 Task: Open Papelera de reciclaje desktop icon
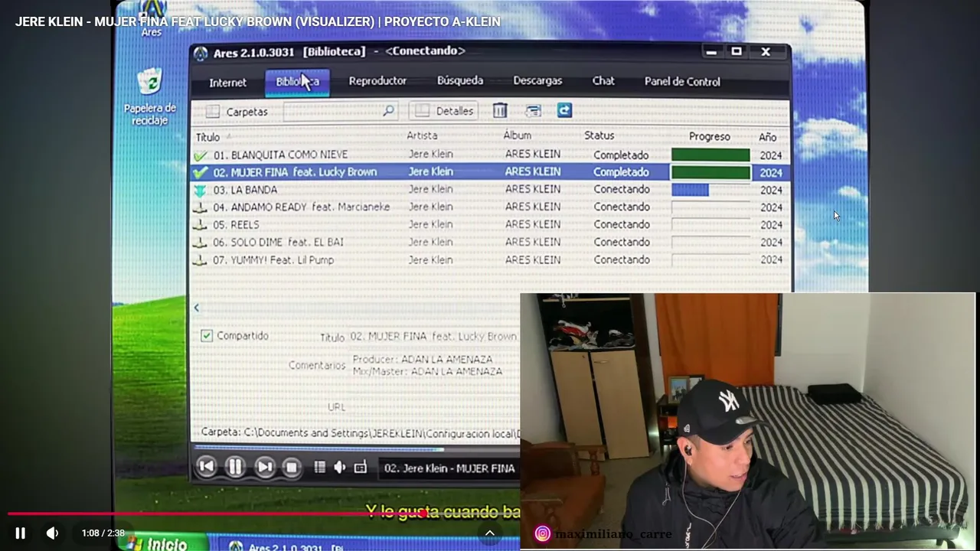(x=150, y=96)
